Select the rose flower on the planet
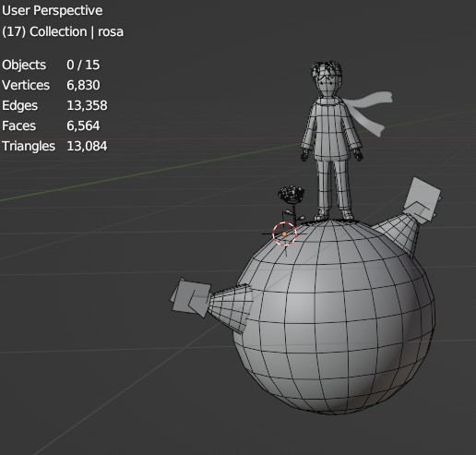This screenshot has height=455, width=476. pyautogui.click(x=291, y=195)
